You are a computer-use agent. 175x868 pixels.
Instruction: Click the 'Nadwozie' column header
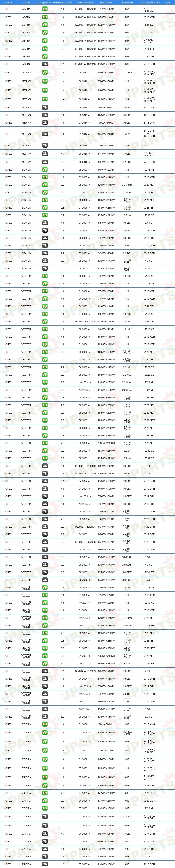coord(127,2)
